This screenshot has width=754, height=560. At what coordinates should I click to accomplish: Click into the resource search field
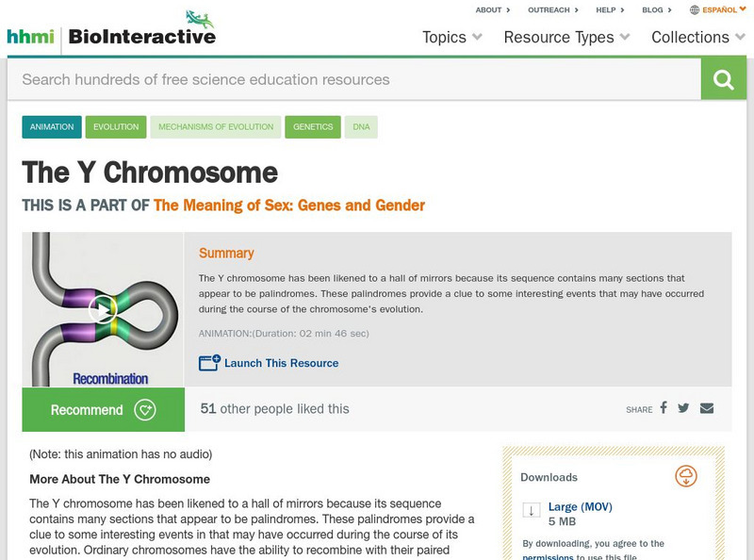(353, 79)
